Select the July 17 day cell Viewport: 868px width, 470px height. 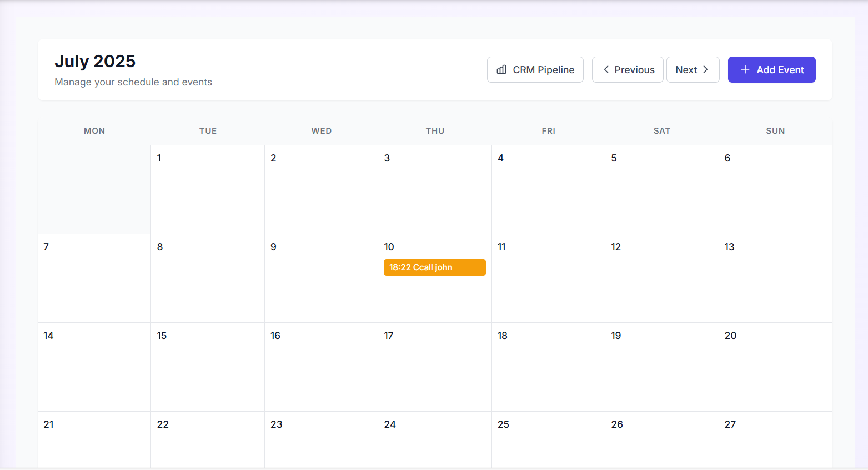point(435,366)
